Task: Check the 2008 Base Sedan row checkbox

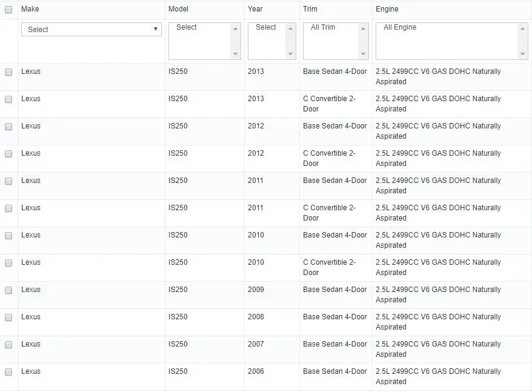Action: coord(8,317)
